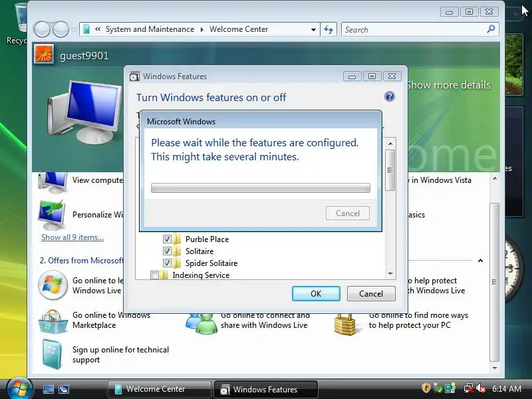Click the 6:14 AM clock
Screen dimensions: 532x399
[507, 388]
